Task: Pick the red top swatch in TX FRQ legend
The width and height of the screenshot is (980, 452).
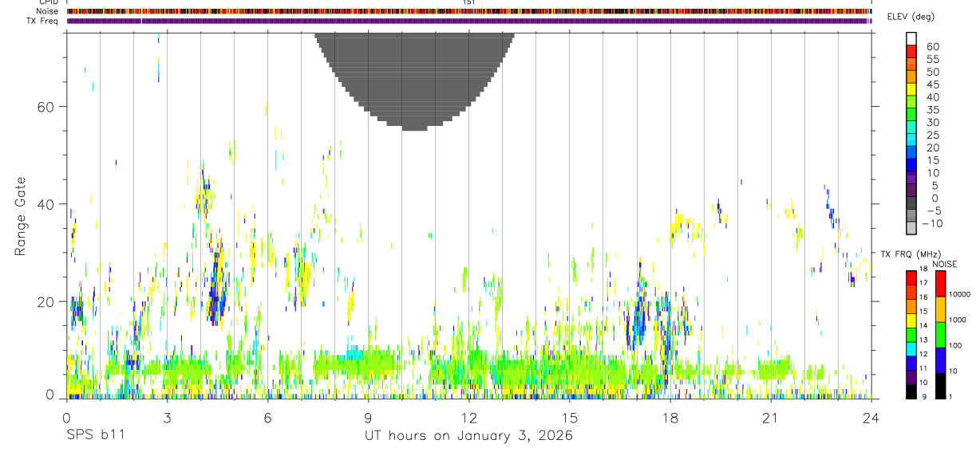Action: pos(911,277)
